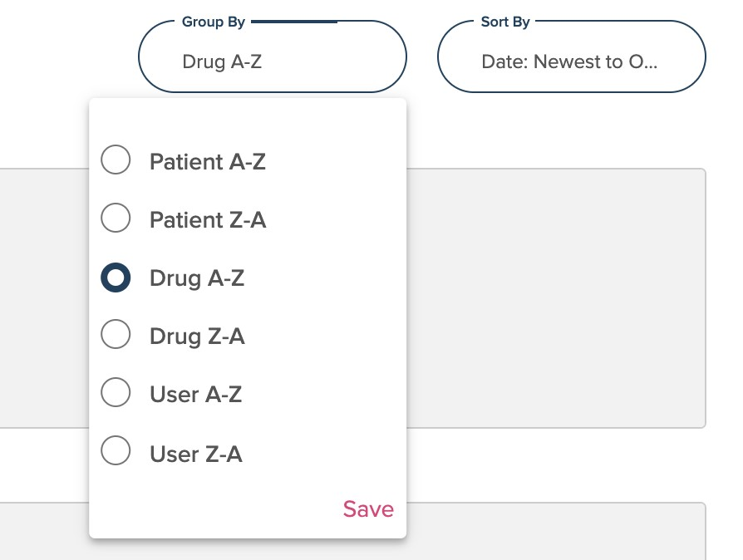This screenshot has width=743, height=560.
Task: Enable the Drug Z-A radio button
Action: coord(116,336)
